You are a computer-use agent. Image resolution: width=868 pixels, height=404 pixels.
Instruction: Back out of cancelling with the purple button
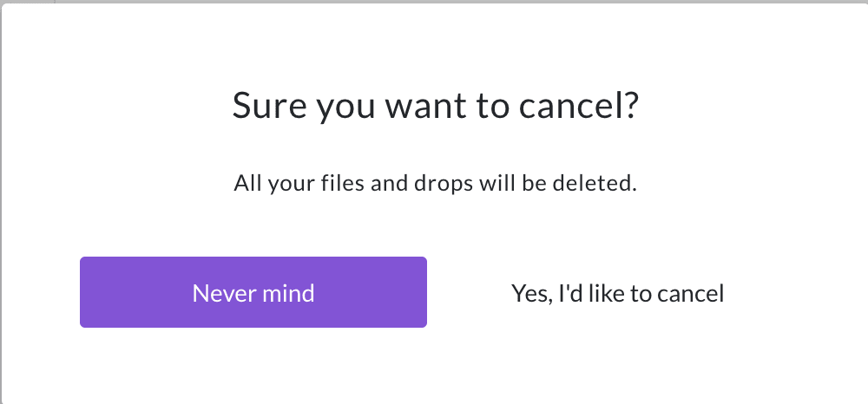click(253, 292)
